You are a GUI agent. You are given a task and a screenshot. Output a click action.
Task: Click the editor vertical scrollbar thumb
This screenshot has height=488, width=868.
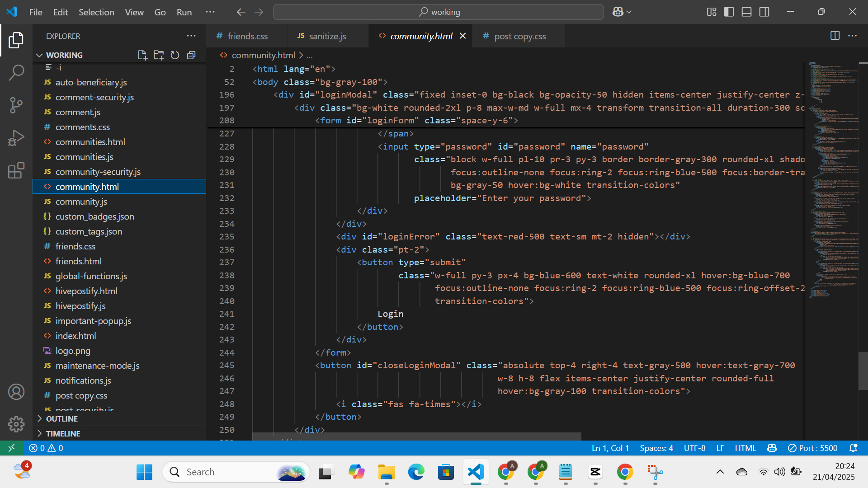coord(863,371)
